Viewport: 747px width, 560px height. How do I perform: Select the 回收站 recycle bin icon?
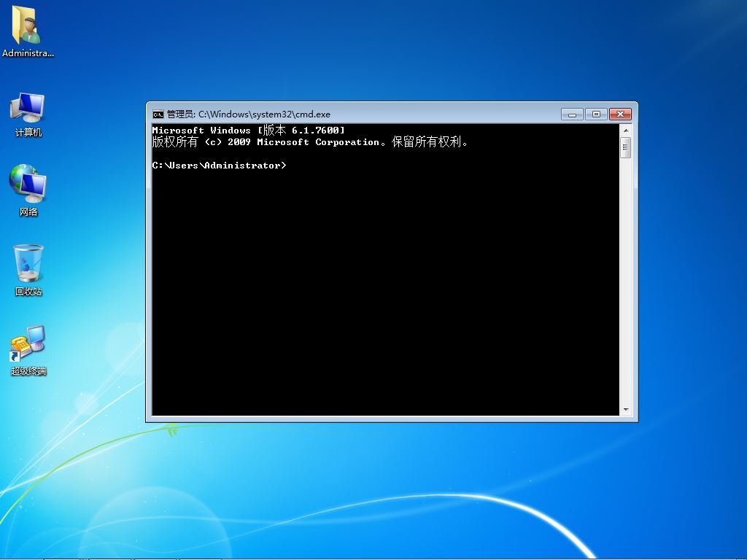pos(28,270)
